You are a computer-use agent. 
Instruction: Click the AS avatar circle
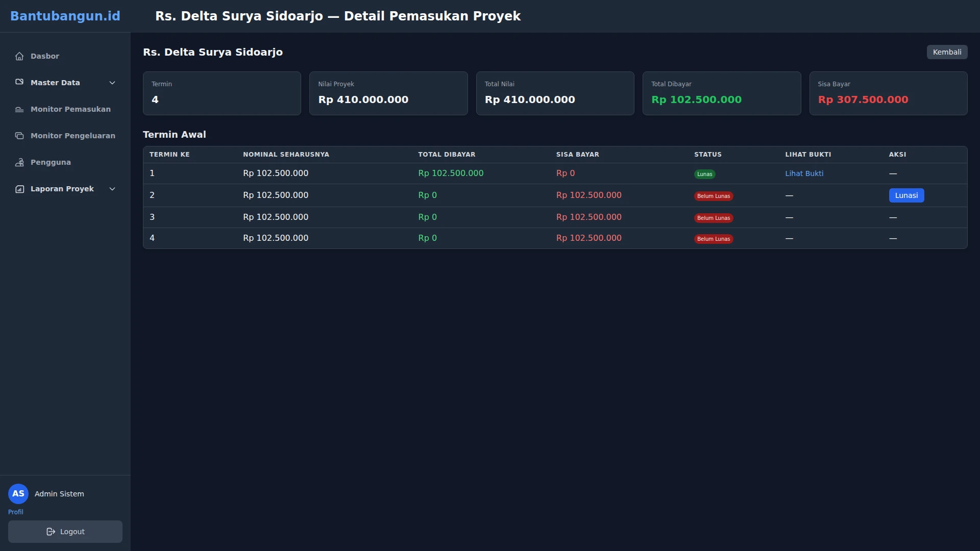[x=18, y=493]
